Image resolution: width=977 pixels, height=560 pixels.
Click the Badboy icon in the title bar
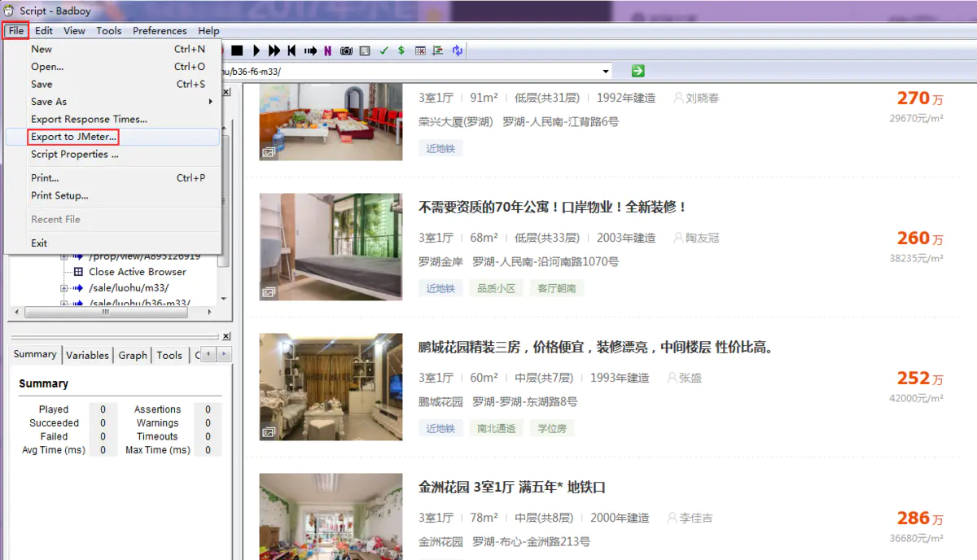(x=9, y=11)
